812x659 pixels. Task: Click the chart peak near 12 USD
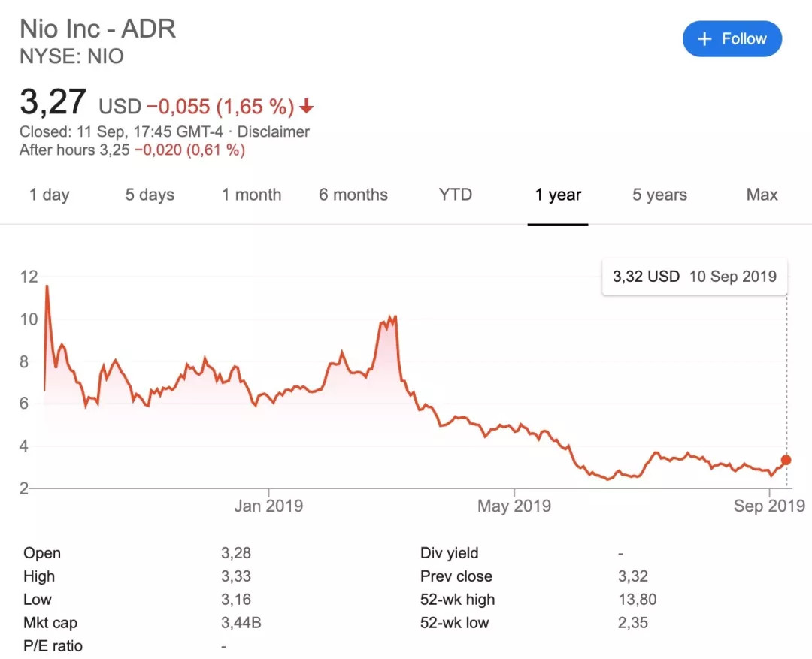point(47,286)
